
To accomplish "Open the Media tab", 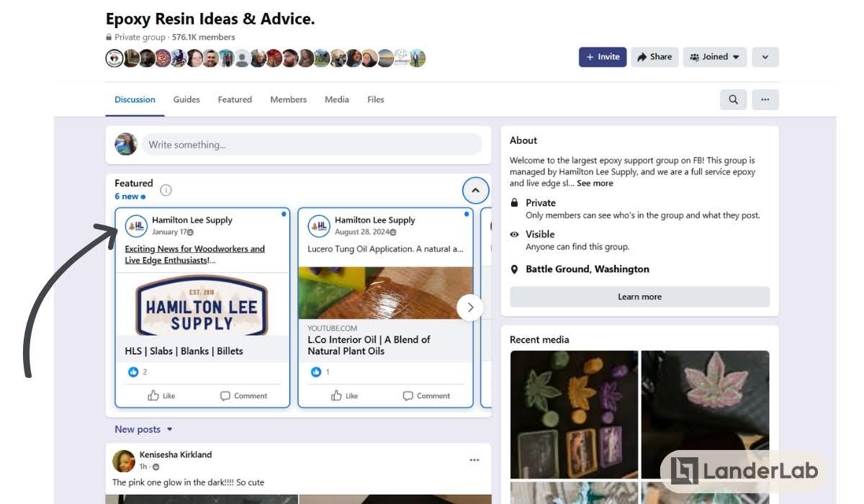I will tap(336, 99).
